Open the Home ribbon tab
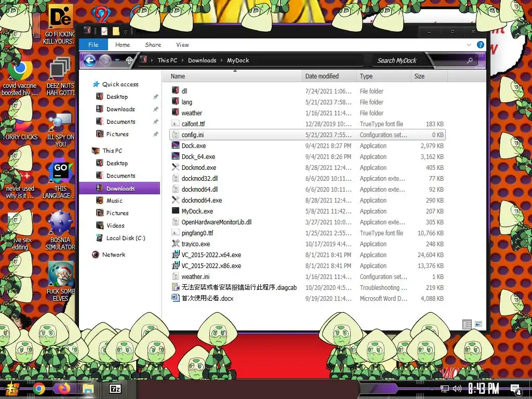 (123, 45)
